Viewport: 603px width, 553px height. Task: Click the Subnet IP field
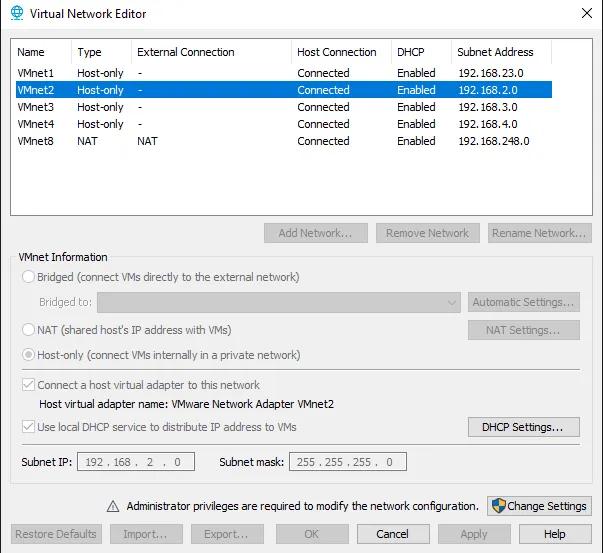point(136,461)
